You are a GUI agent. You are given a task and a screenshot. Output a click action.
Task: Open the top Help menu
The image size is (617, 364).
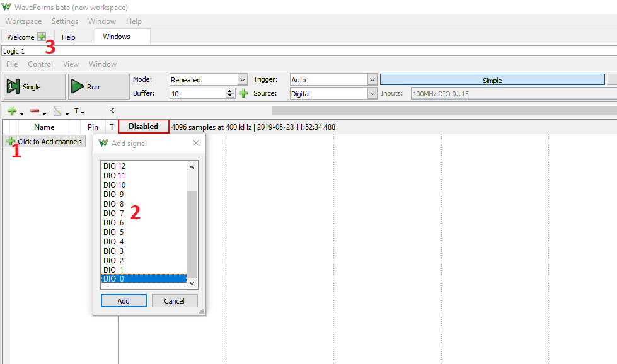[x=134, y=21]
